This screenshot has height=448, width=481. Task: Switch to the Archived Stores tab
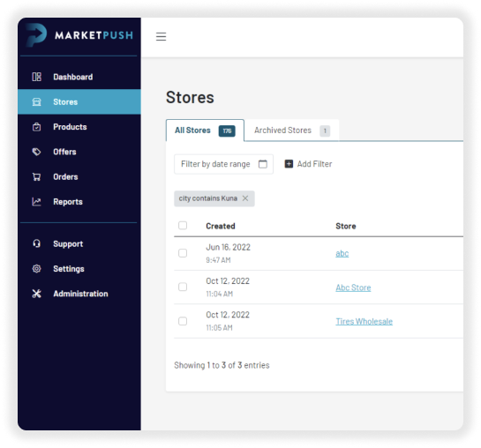(292, 131)
